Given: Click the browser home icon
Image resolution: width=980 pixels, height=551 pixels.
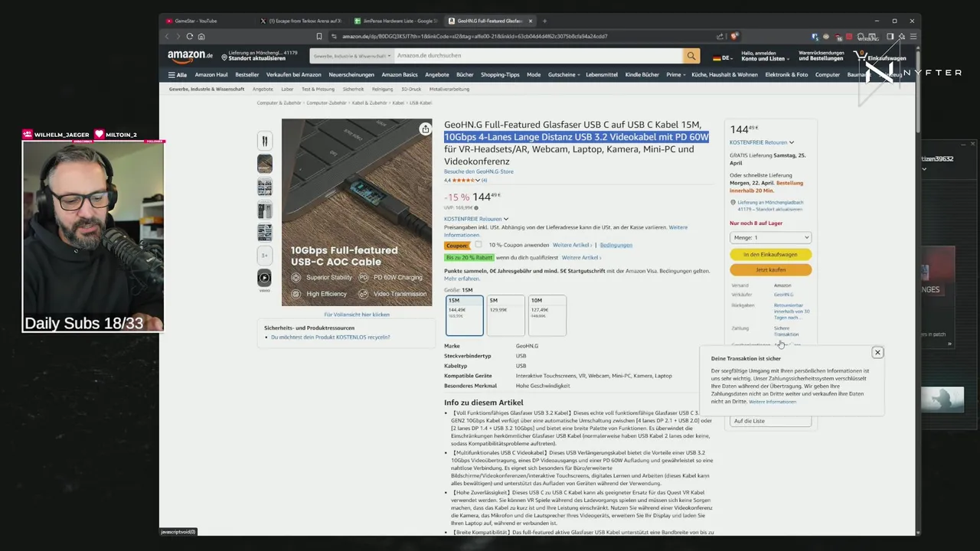Looking at the screenshot, I should (201, 36).
